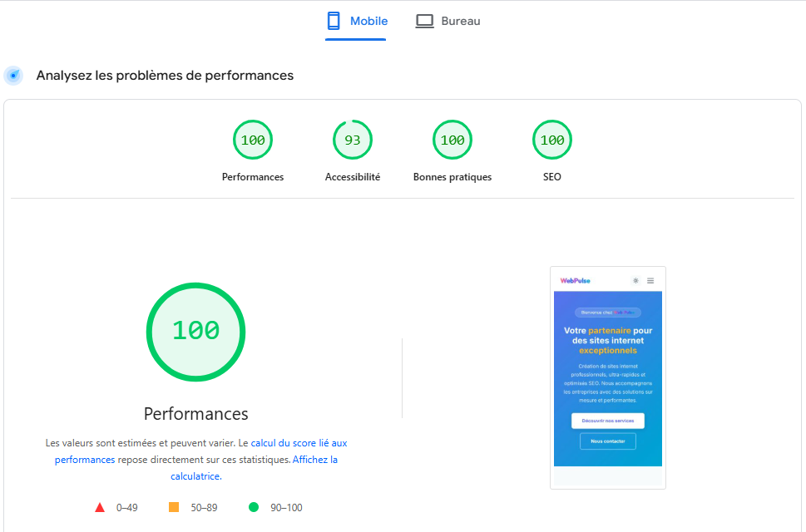Screen dimensions: 806x532
Task: Click the '90–100' legend range text
Action: [286, 507]
